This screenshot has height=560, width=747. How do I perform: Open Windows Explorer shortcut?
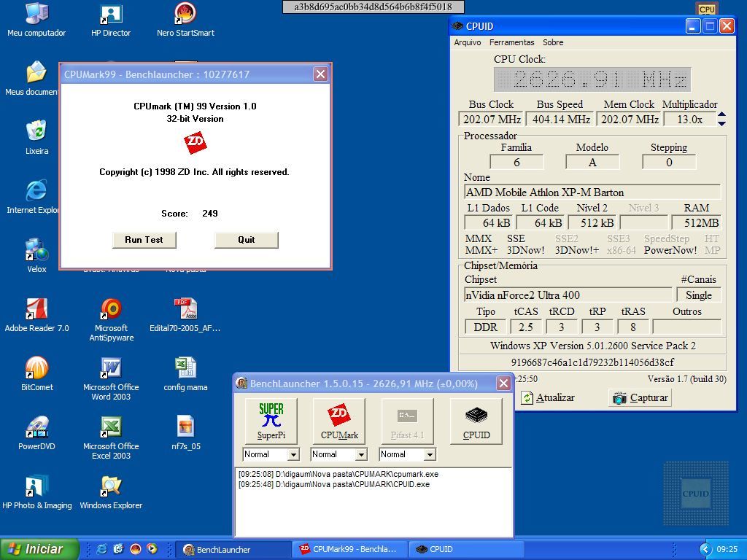pyautogui.click(x=111, y=492)
